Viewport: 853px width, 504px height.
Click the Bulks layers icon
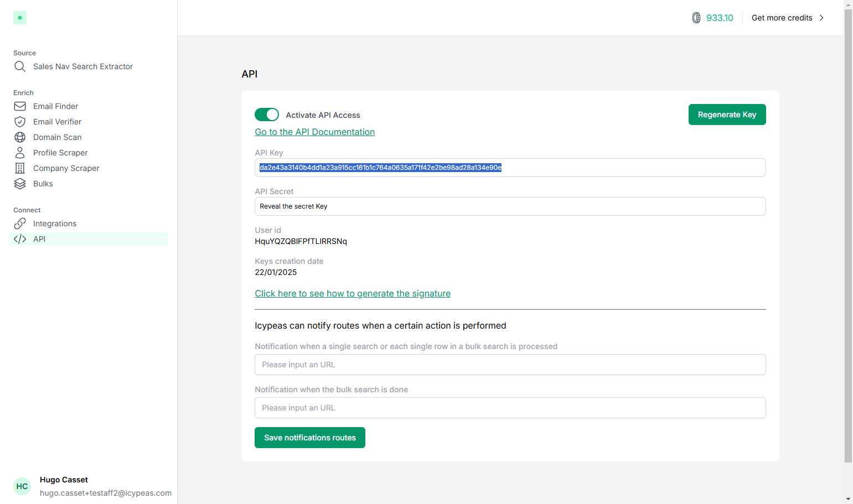point(20,184)
